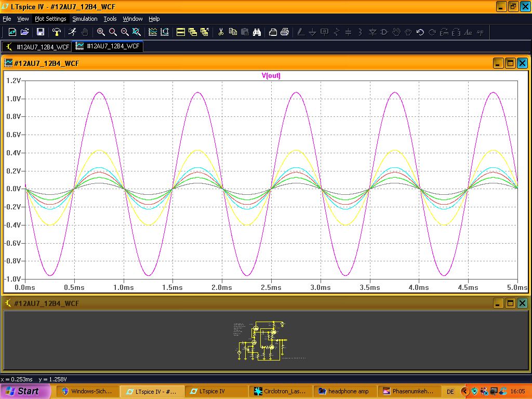Click the binoculars Find icon
532x399 pixels.
(257, 32)
